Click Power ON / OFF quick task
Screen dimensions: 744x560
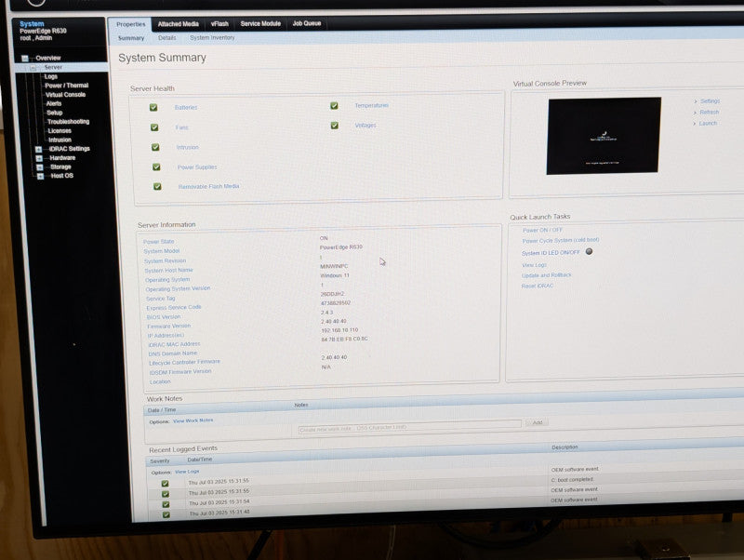tap(542, 230)
